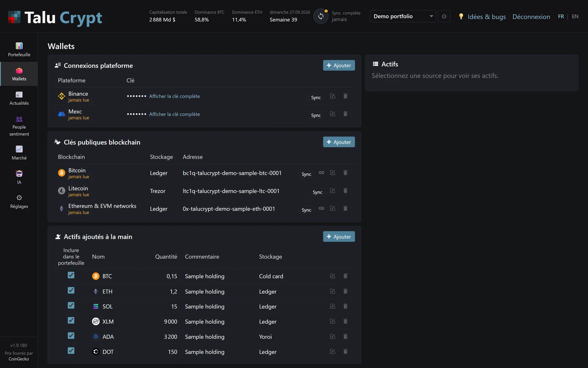588x368 pixels.
Task: Open People sentiment in the sidebar
Action: (19, 126)
